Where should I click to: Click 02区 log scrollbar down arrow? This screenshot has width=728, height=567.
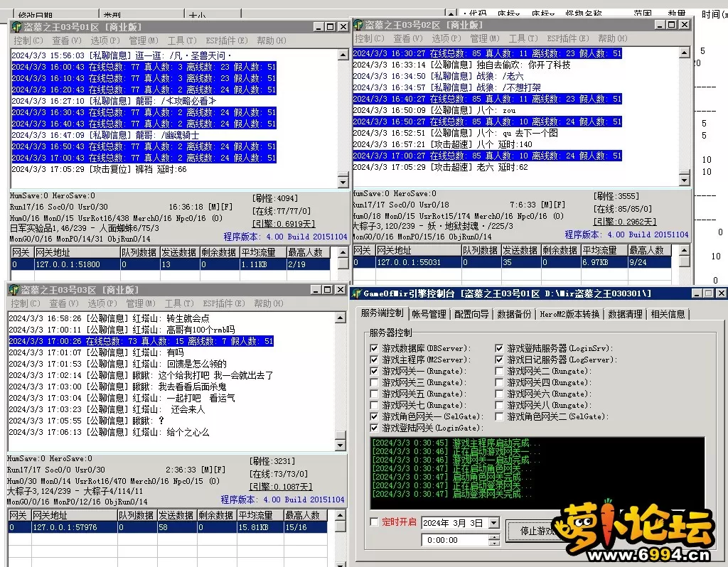pyautogui.click(x=685, y=180)
